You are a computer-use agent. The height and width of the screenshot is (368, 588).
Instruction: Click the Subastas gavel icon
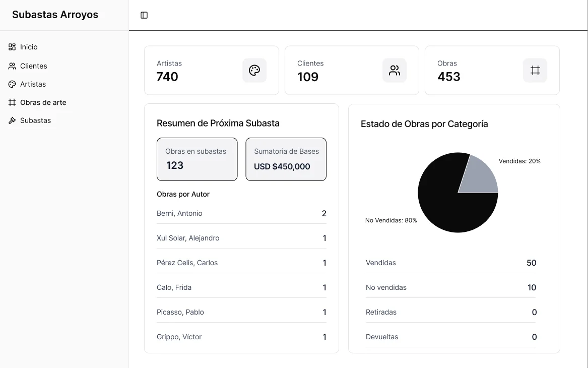coord(12,120)
